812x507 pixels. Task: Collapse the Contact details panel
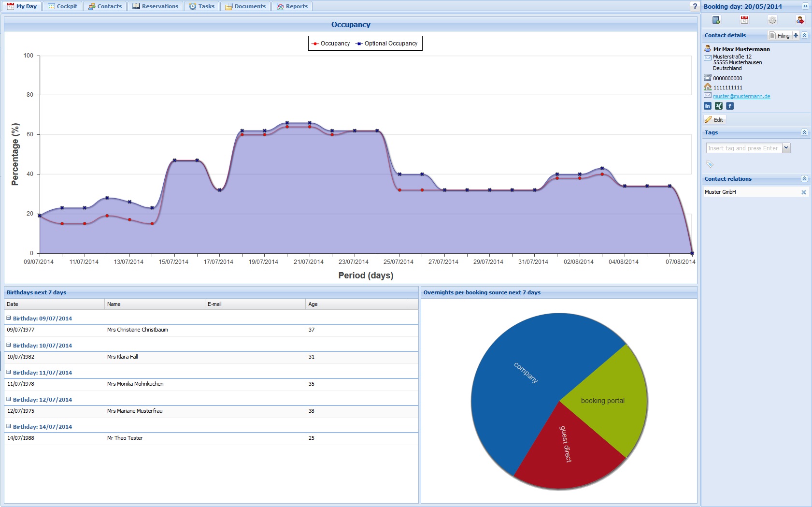click(804, 35)
